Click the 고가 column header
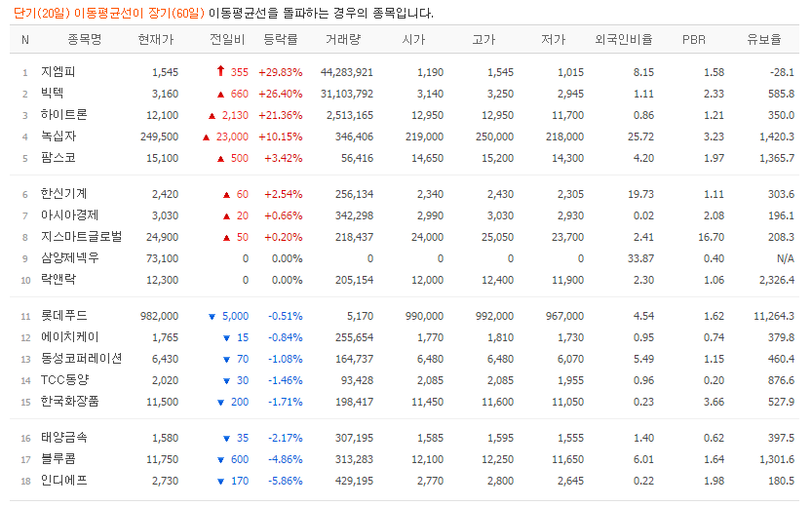The image size is (812, 506). pyautogui.click(x=483, y=39)
